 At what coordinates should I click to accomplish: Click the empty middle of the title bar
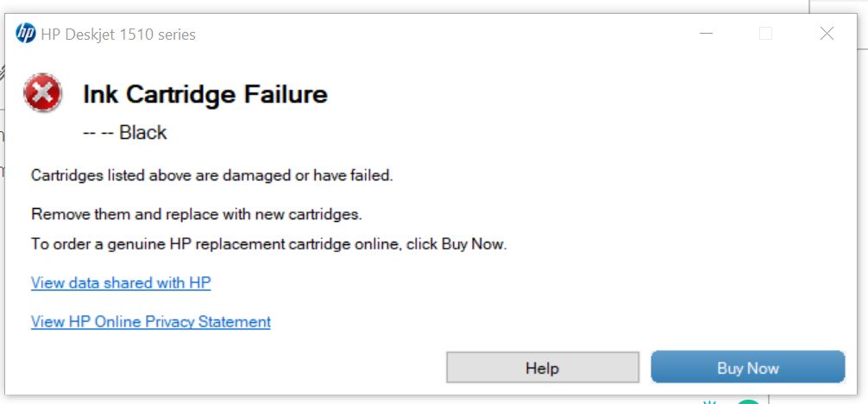point(431,35)
